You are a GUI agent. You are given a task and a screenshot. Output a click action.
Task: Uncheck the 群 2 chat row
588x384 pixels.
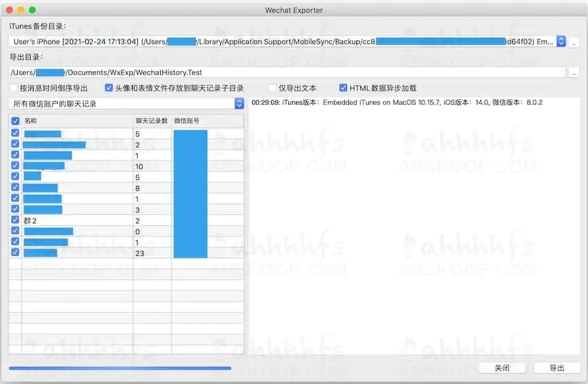(14, 220)
